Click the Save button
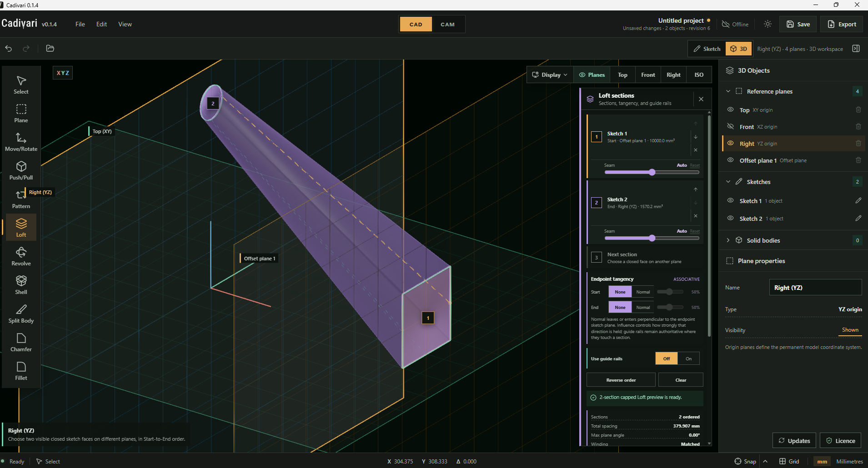 point(798,24)
